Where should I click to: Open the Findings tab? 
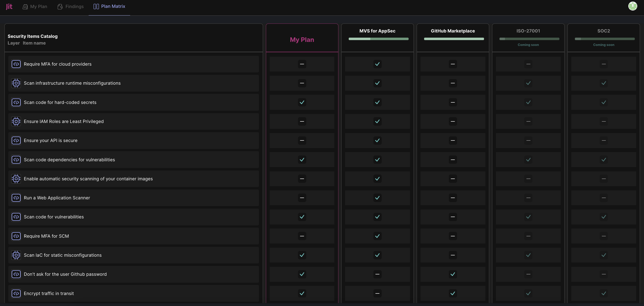(x=70, y=6)
